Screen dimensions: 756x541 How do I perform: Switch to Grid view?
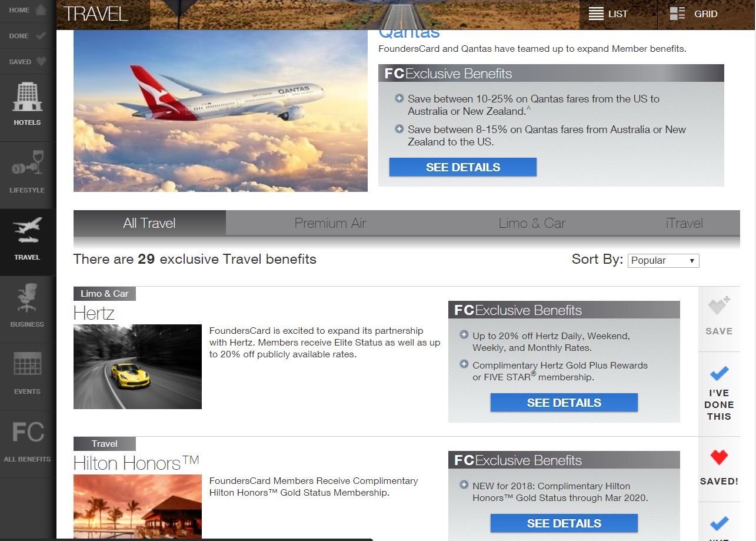694,14
